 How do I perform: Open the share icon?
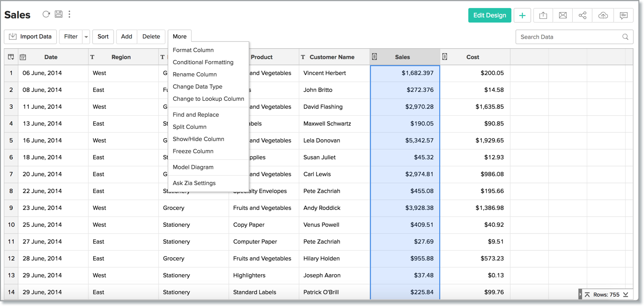(582, 15)
